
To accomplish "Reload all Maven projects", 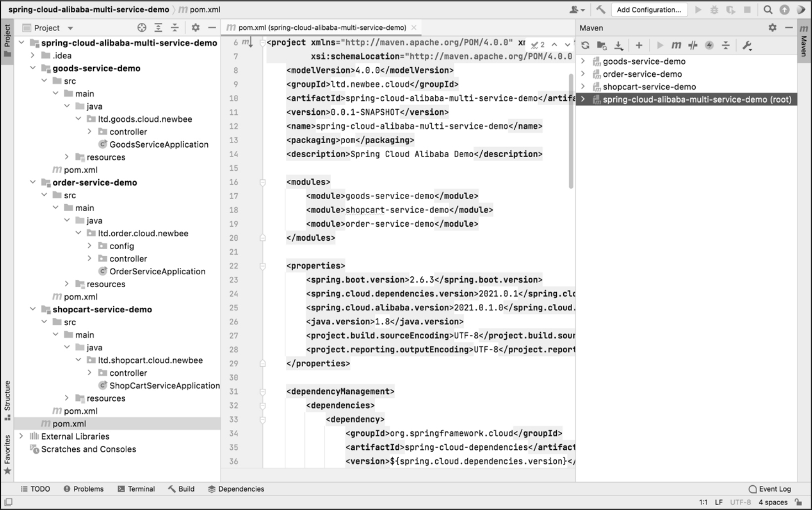I will coord(586,45).
